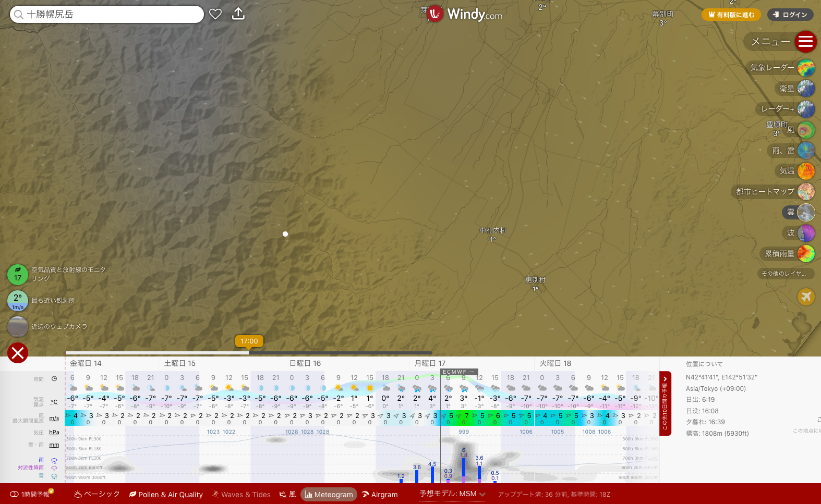Select the Clouds (雲) layer icon
This screenshot has width=821, height=504.
pyautogui.click(x=806, y=212)
